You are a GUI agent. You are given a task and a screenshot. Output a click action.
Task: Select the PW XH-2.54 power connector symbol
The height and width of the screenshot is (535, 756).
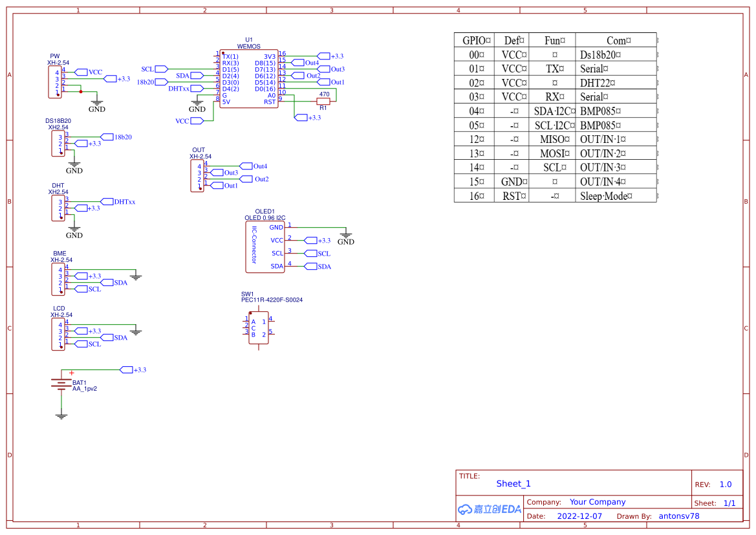point(56,81)
